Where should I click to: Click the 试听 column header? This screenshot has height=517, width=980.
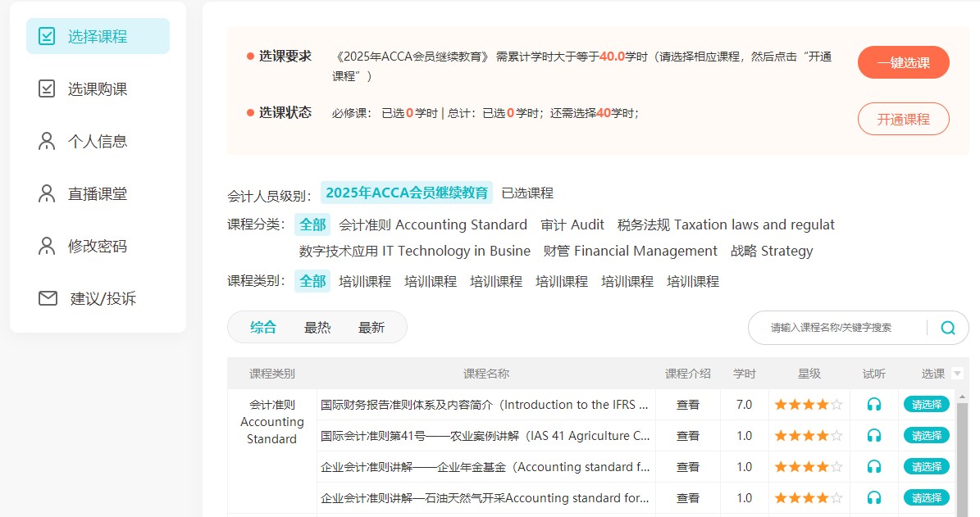[873, 374]
